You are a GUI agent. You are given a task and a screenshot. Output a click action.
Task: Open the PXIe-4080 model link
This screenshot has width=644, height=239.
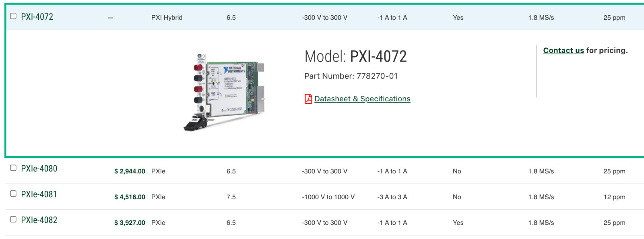pos(39,169)
